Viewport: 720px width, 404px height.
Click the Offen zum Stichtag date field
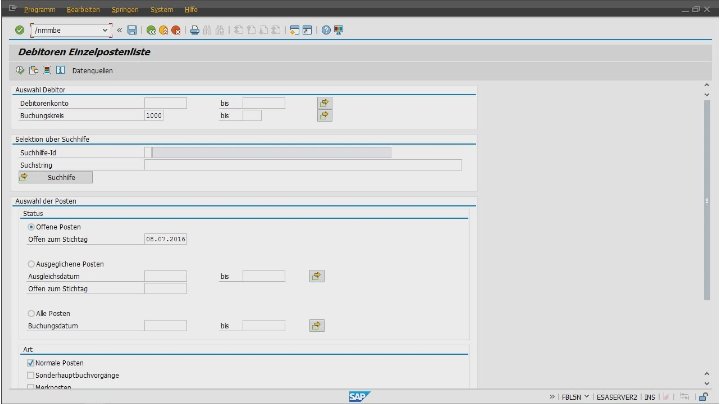click(166, 239)
